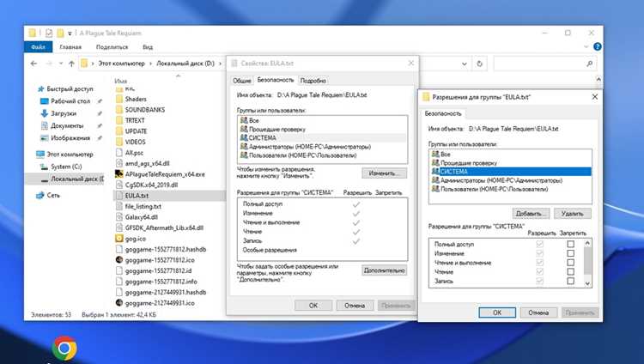Viewport: 644px width, 364px height.
Task: Expand the path chevron after Локальный диск (D:)
Action: 220,64
